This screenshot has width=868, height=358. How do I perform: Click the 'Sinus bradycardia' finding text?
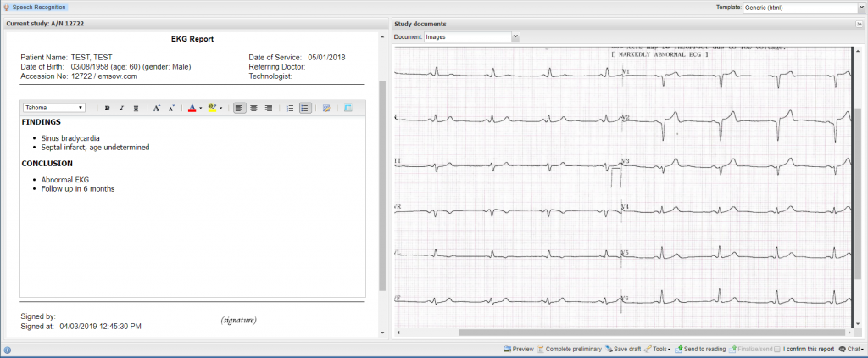click(x=70, y=138)
